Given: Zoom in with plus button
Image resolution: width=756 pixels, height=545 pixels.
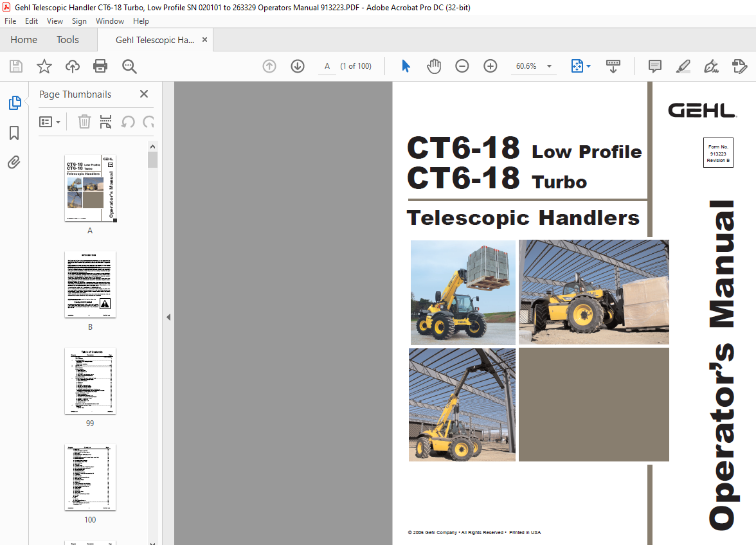Looking at the screenshot, I should [x=491, y=66].
